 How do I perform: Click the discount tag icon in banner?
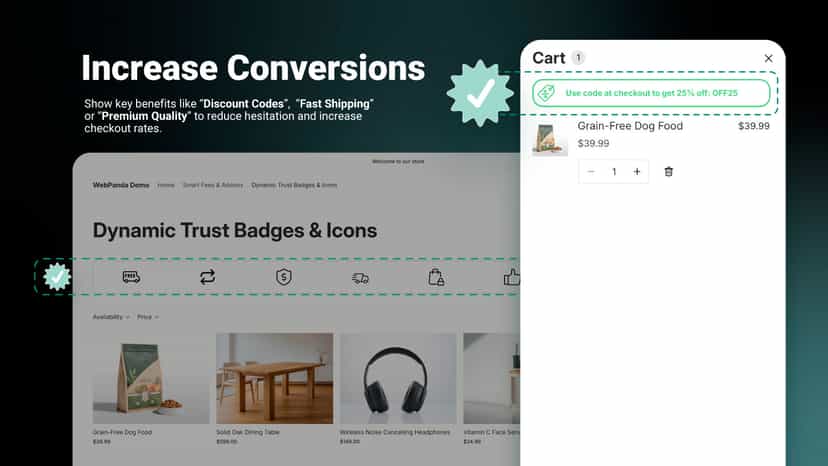[546, 93]
